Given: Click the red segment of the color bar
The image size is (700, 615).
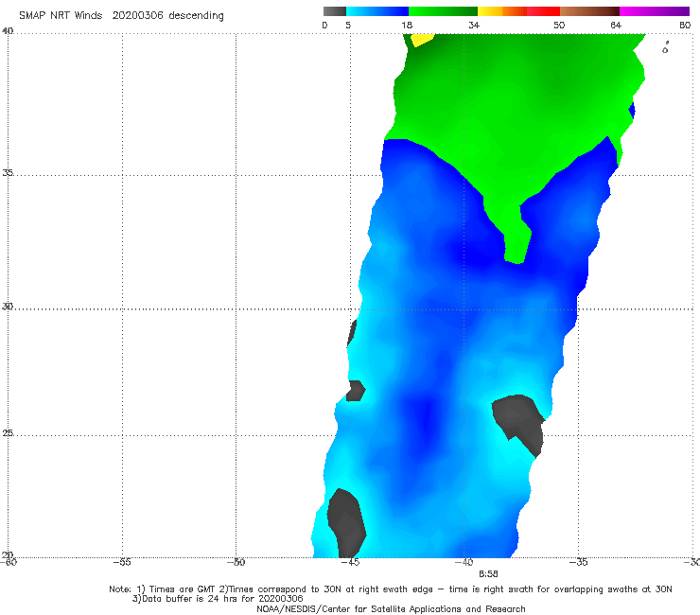Looking at the screenshot, I should (543, 11).
